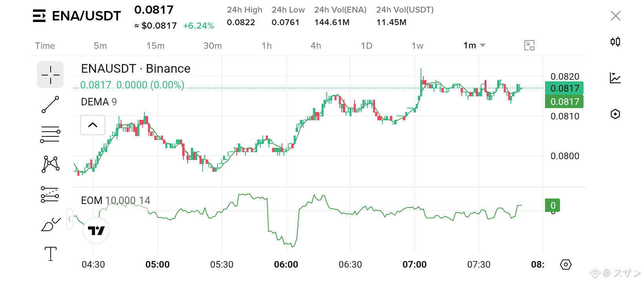
Task: Click the 24h Low value 0.0761
Action: (x=285, y=22)
